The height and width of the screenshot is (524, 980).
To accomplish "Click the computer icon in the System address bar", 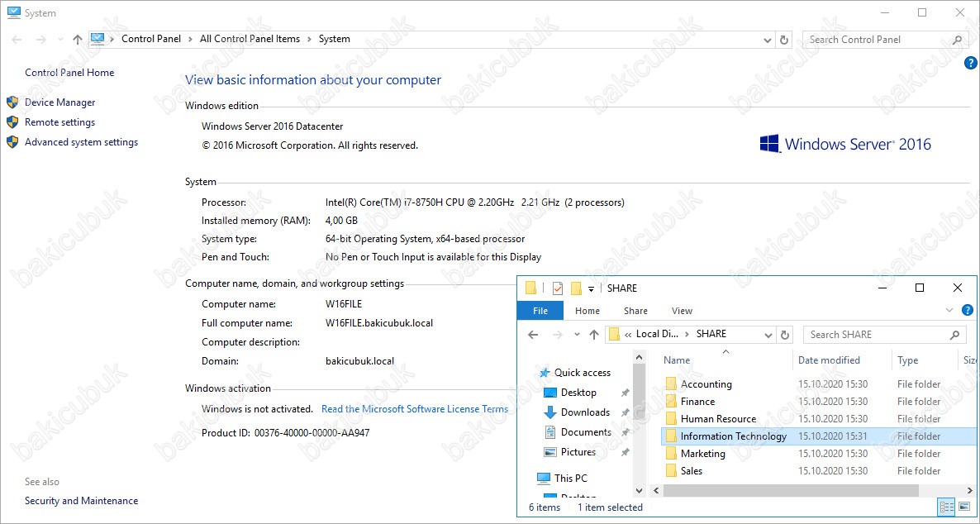I will [98, 39].
